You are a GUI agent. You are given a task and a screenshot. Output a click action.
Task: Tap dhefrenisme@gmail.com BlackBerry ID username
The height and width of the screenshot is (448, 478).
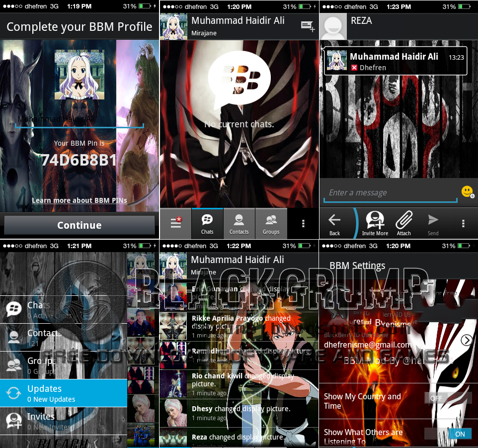(368, 345)
